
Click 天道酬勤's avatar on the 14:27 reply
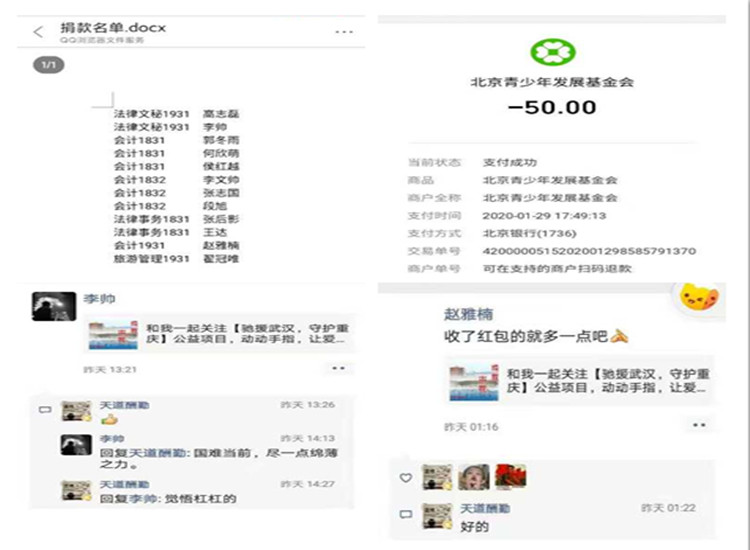[77, 491]
